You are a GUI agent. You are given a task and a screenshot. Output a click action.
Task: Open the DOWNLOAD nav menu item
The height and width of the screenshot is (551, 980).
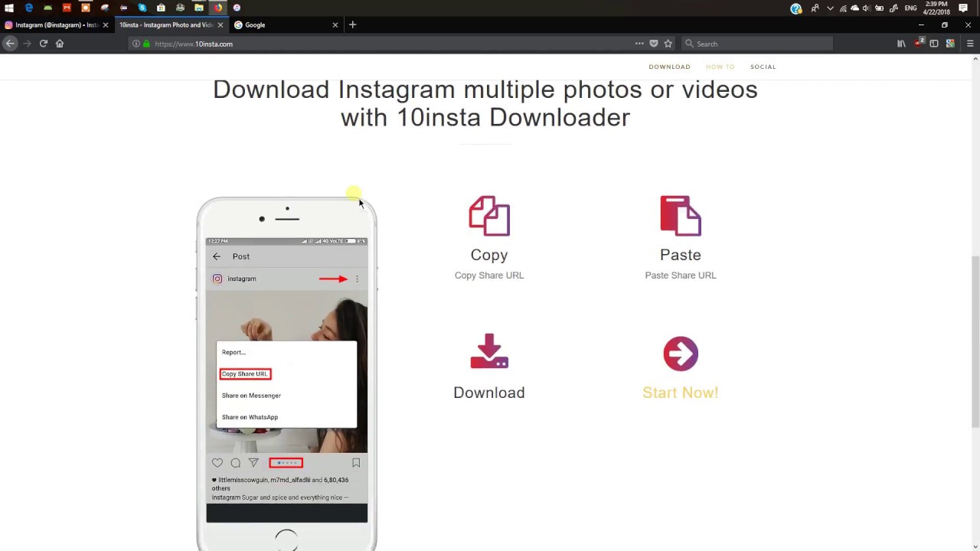pyautogui.click(x=669, y=67)
